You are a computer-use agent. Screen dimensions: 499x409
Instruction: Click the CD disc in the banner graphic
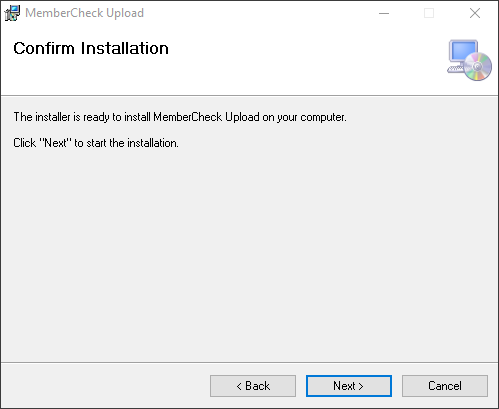point(478,66)
